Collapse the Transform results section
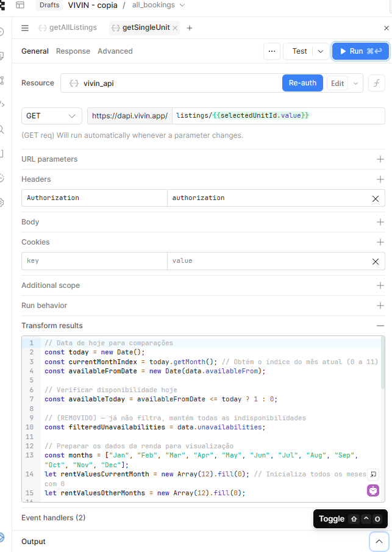The image size is (392, 552). 380,326
